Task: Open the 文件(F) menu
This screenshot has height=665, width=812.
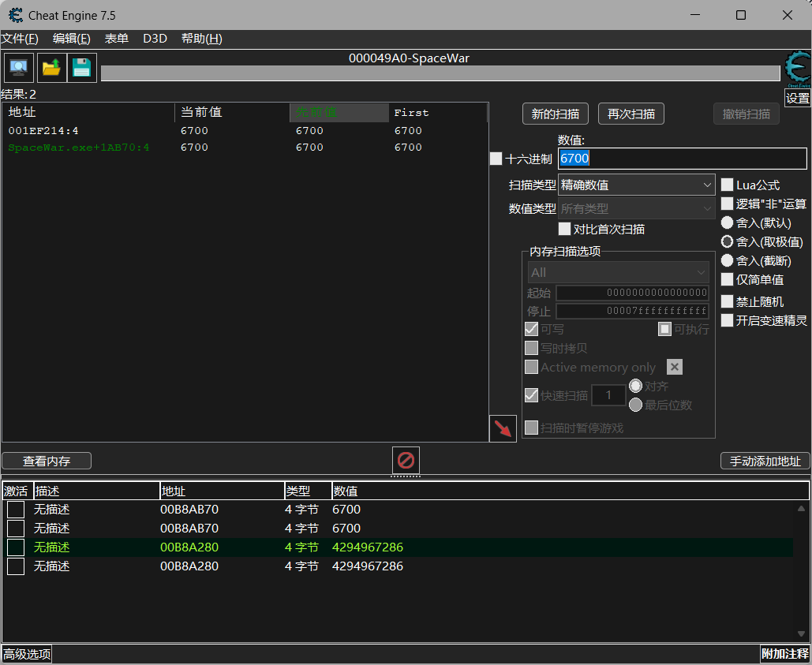Action: (x=20, y=39)
